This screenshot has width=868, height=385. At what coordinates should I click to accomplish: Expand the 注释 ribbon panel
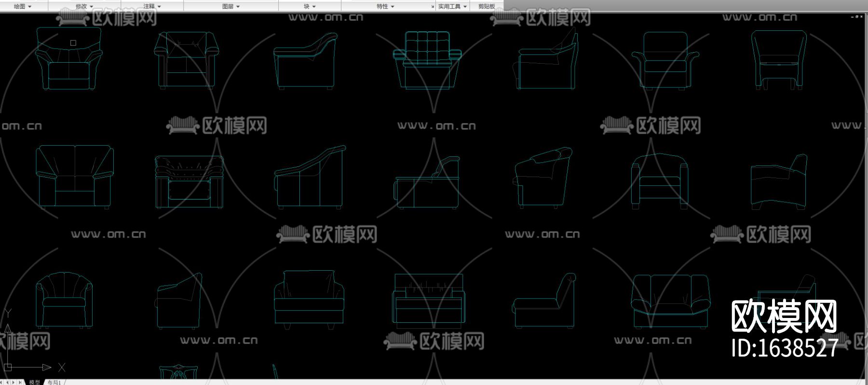pos(152,6)
